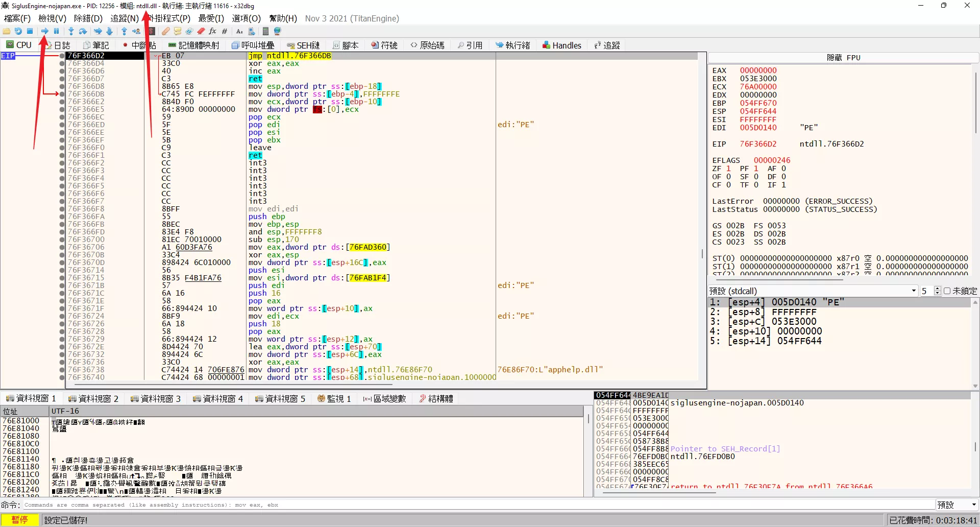980x527 pixels.
Task: Click the Stop debugging square icon
Action: click(x=30, y=31)
